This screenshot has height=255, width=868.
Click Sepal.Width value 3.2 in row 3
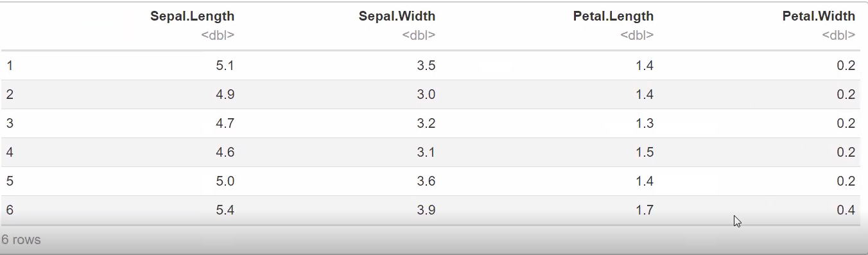[x=426, y=123]
